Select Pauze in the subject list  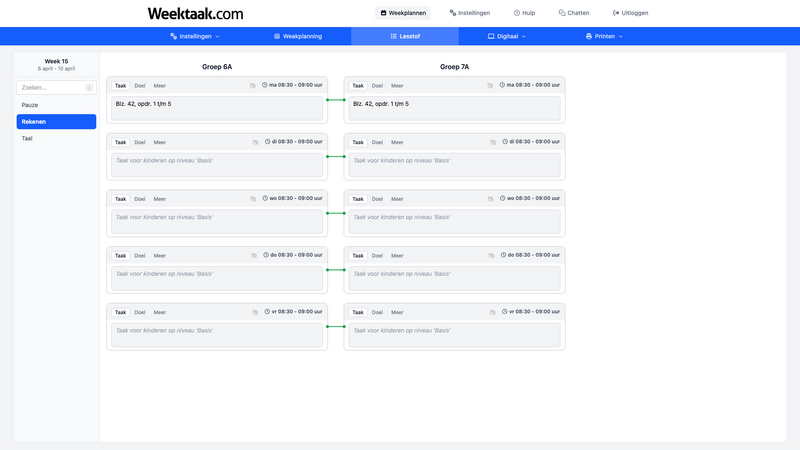(56, 105)
